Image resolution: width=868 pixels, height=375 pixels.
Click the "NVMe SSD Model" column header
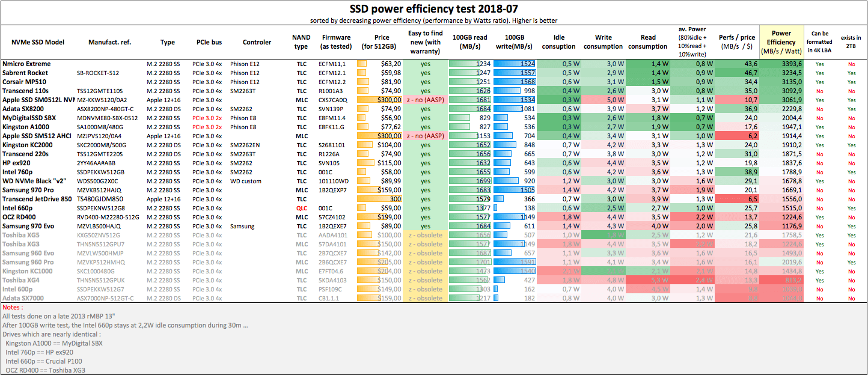[38, 42]
